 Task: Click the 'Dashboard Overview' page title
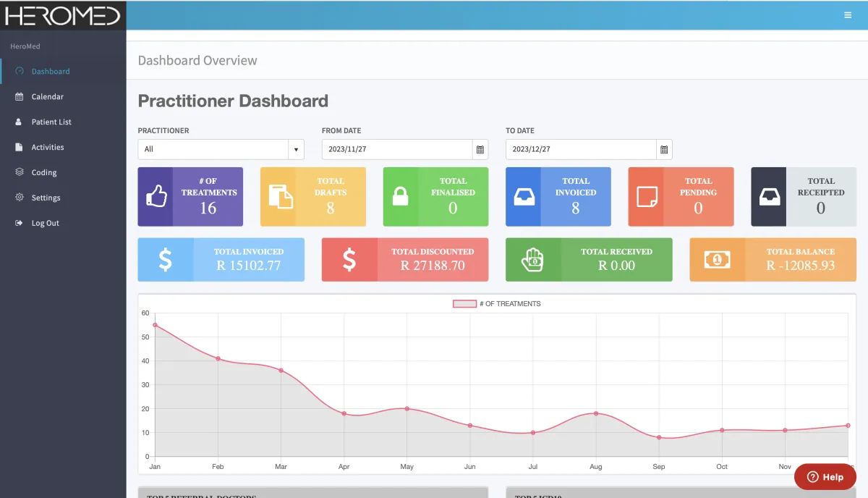coord(197,60)
